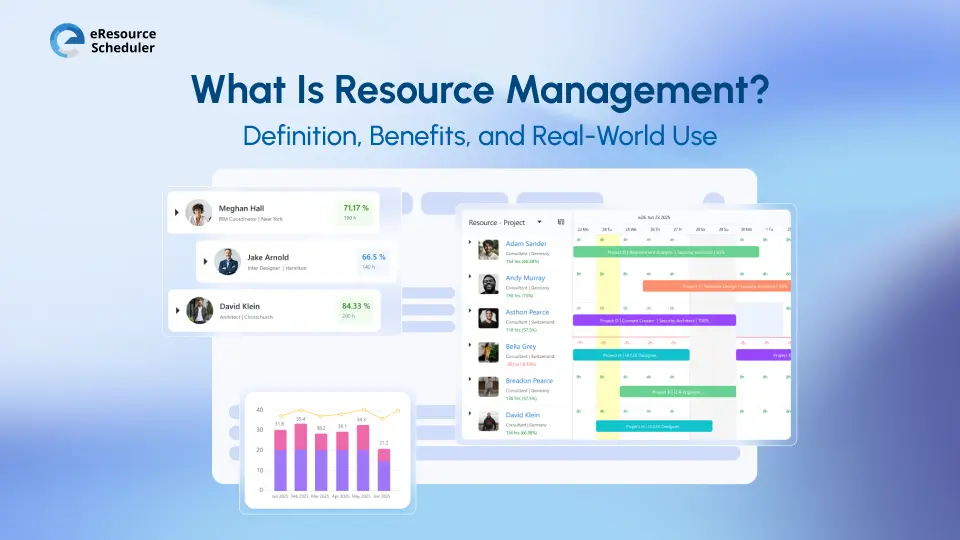
Task: Click the Meghan Hall name text
Action: [x=241, y=208]
